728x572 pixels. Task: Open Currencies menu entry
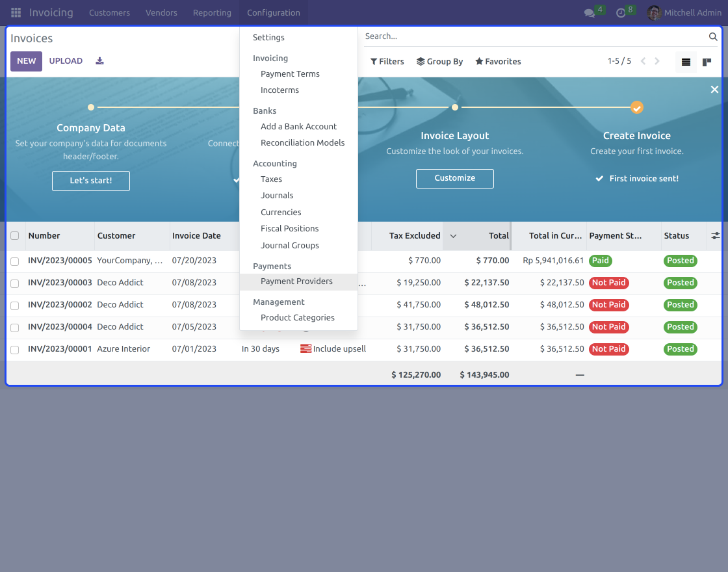(x=281, y=212)
